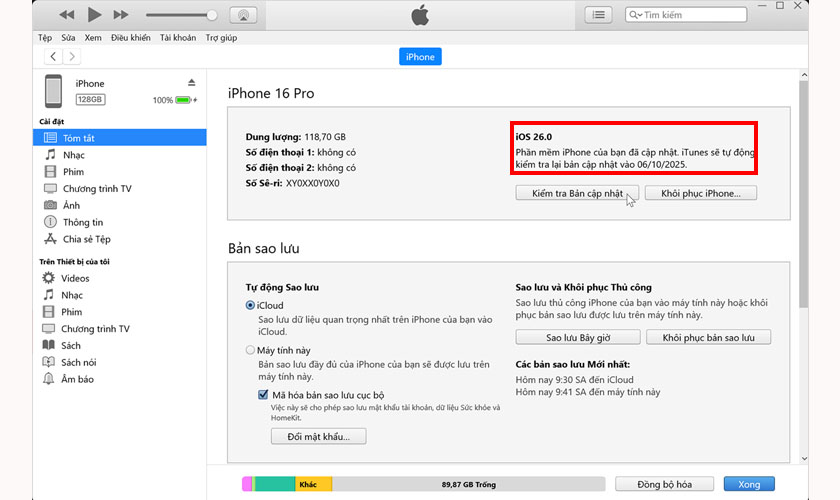Click the 128GB capacity badge
This screenshot has height=500, width=840.
[x=90, y=100]
